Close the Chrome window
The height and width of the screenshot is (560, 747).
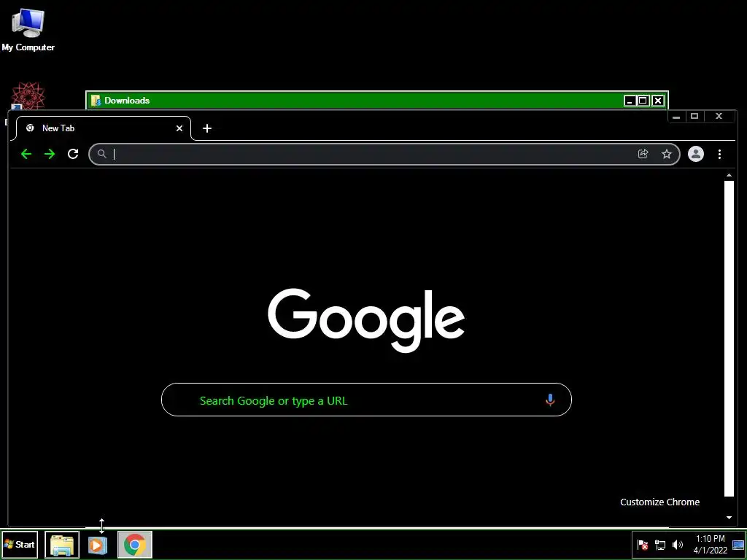[x=719, y=116]
